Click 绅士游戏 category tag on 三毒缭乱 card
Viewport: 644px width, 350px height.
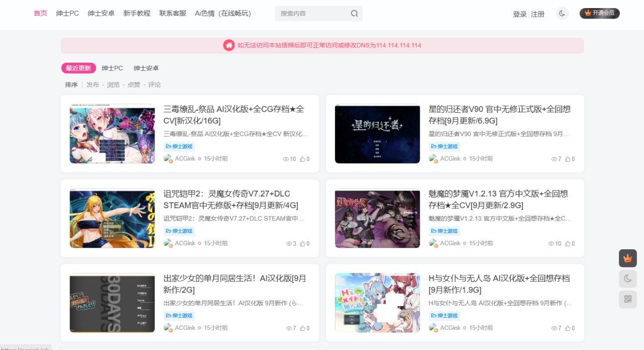pyautogui.click(x=179, y=147)
